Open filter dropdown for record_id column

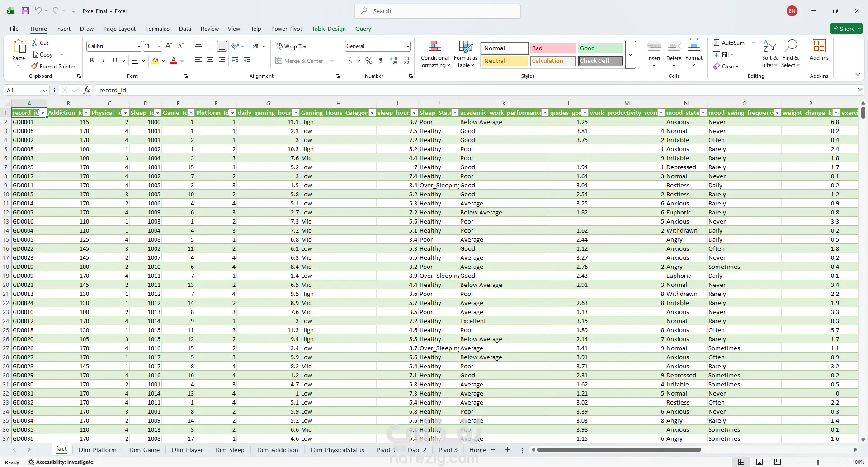(x=43, y=113)
